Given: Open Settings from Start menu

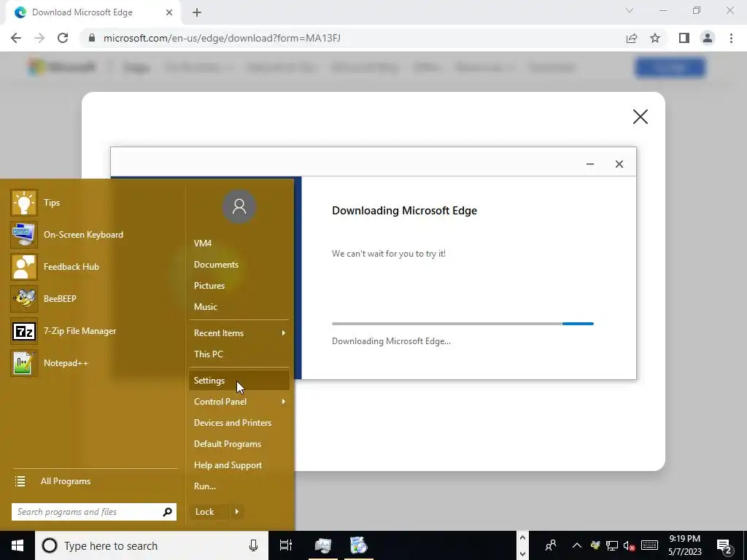Looking at the screenshot, I should (x=239, y=381).
